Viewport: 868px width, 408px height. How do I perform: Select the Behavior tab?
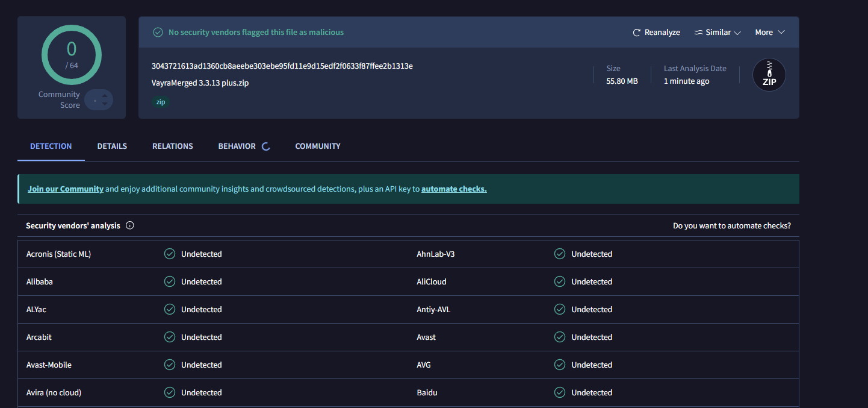[x=237, y=146]
